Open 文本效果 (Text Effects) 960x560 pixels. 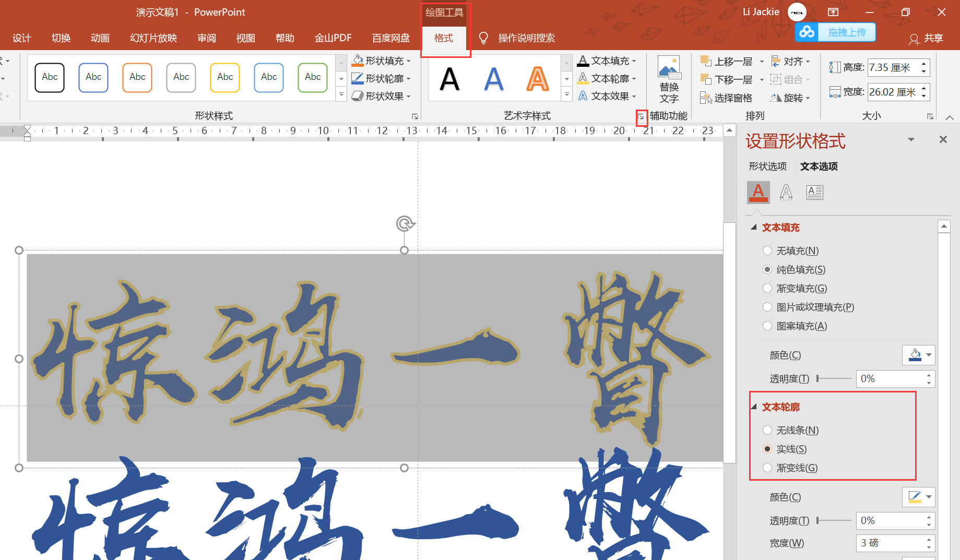pyautogui.click(x=583, y=96)
